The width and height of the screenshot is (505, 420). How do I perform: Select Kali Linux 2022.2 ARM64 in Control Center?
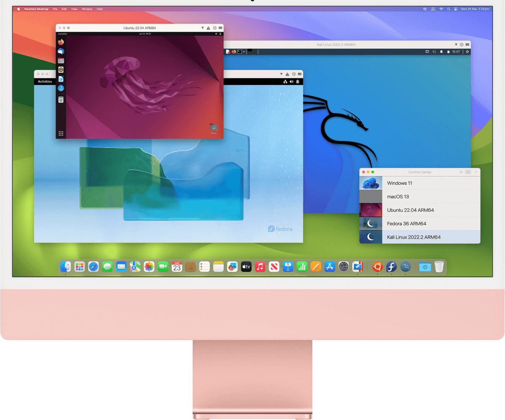click(420, 237)
